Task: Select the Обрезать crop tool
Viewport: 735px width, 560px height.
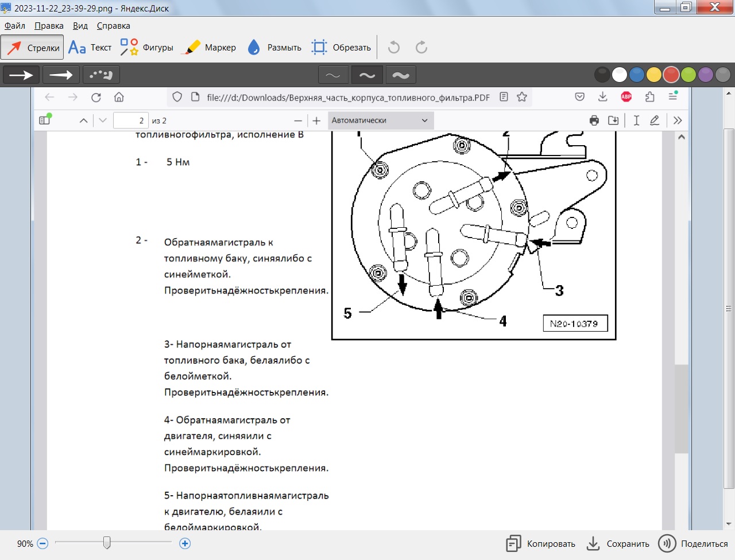Action: (341, 48)
